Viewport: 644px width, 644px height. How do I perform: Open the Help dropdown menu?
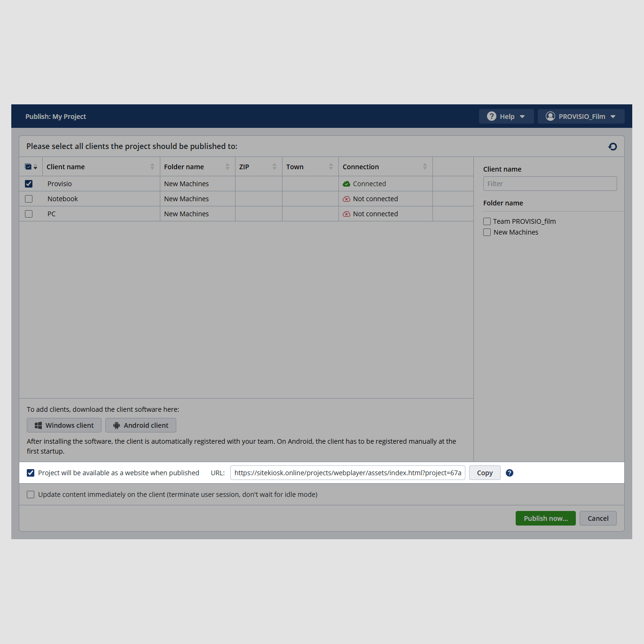(x=506, y=117)
